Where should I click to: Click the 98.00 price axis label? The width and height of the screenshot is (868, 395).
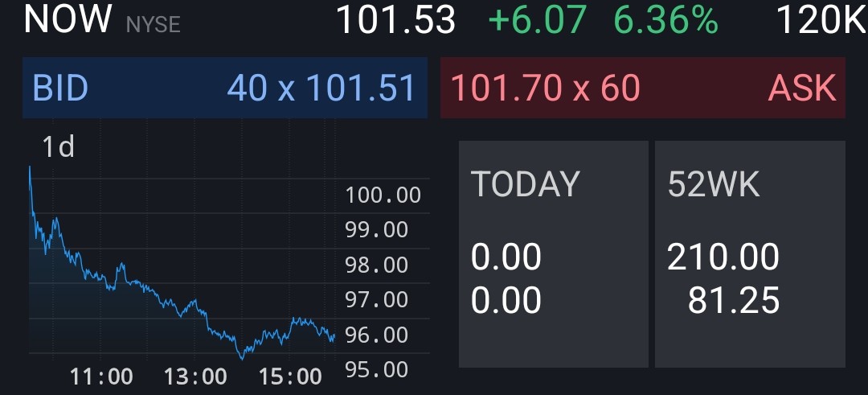(376, 265)
